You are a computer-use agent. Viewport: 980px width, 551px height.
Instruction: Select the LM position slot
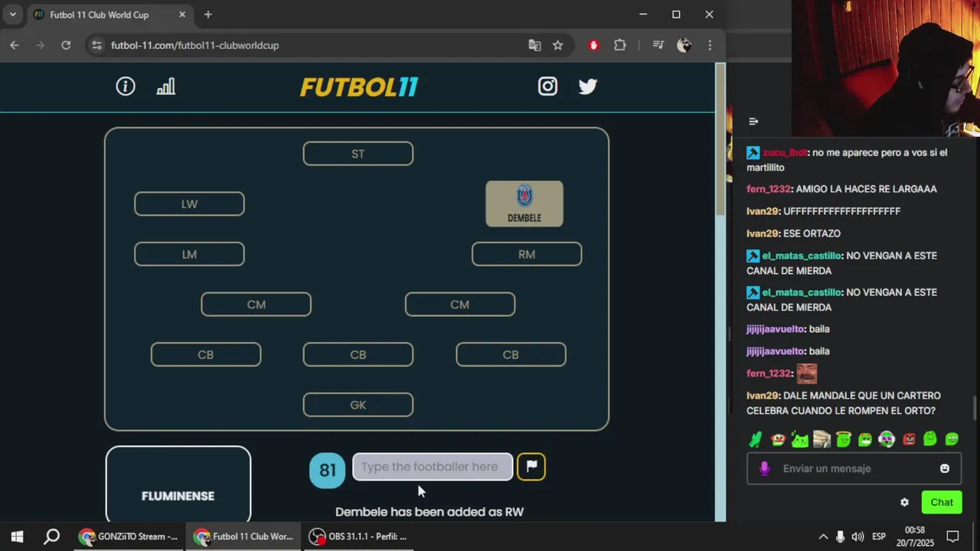(189, 254)
